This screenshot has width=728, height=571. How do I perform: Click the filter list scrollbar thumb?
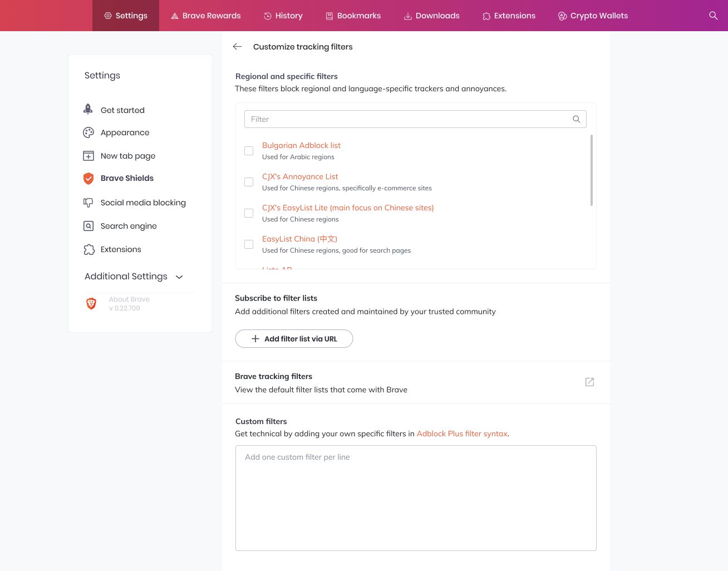tap(591, 170)
